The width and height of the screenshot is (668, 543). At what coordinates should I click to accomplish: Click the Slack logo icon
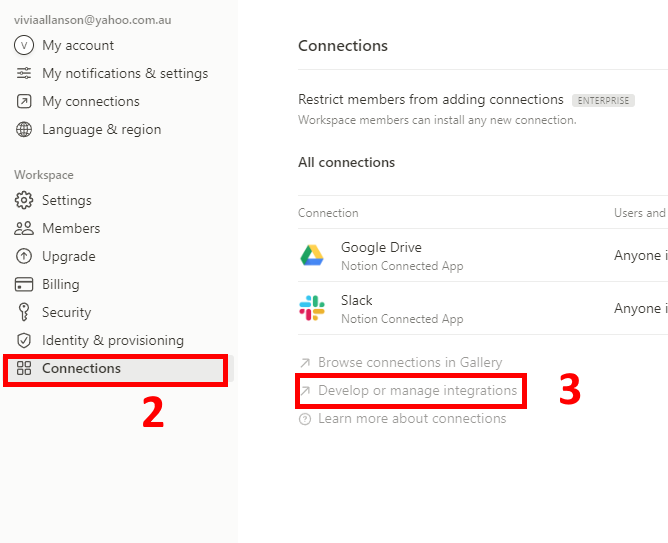coord(312,308)
